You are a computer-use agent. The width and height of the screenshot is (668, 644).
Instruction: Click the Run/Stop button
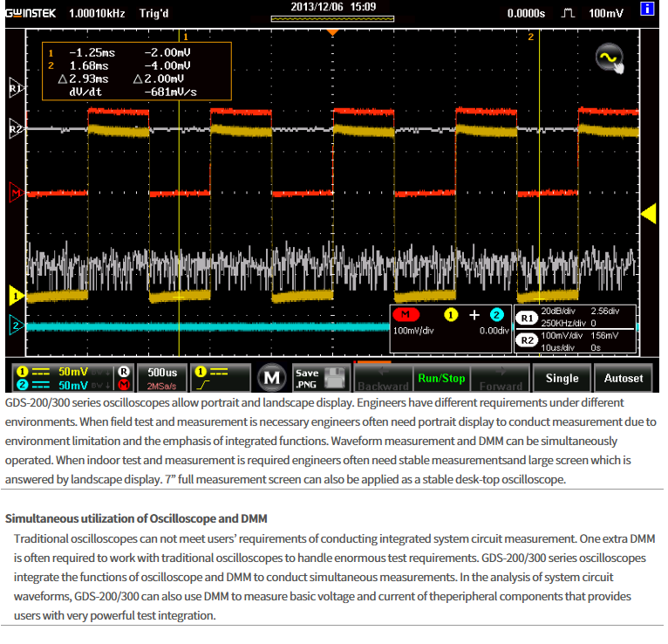coord(441,379)
